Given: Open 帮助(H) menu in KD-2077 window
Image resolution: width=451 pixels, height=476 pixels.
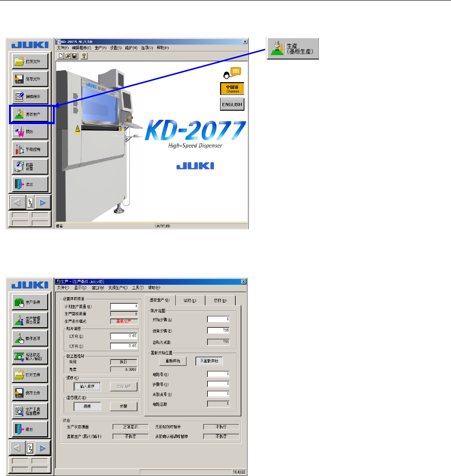Looking at the screenshot, I should (x=162, y=48).
